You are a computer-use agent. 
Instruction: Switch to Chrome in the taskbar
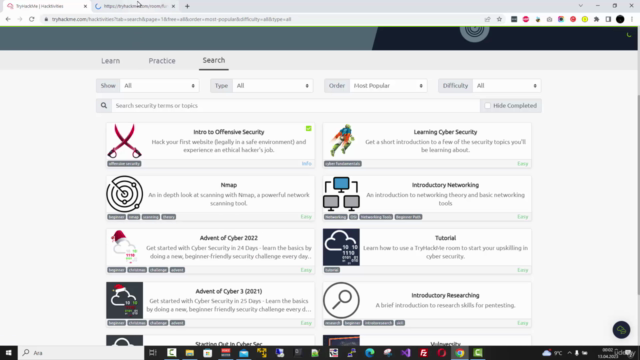(x=460, y=353)
